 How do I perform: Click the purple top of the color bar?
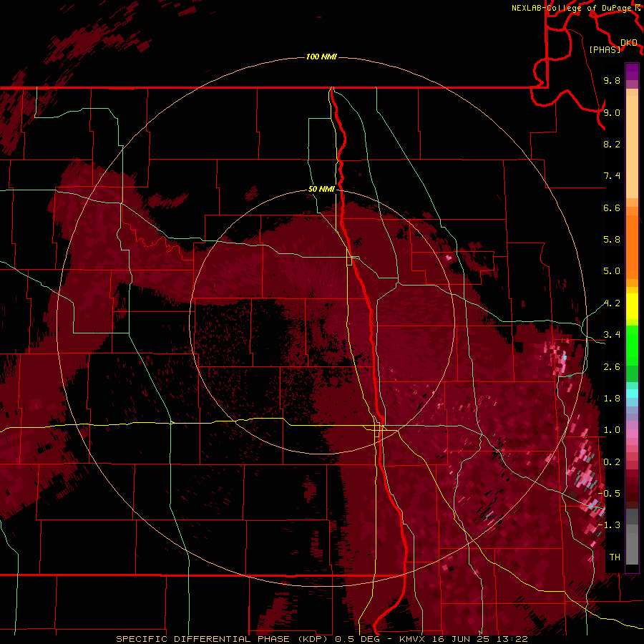pyautogui.click(x=632, y=72)
